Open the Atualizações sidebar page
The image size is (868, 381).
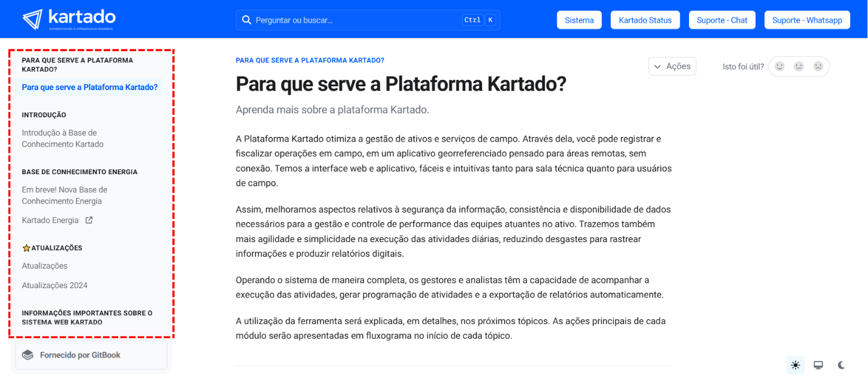coord(44,266)
